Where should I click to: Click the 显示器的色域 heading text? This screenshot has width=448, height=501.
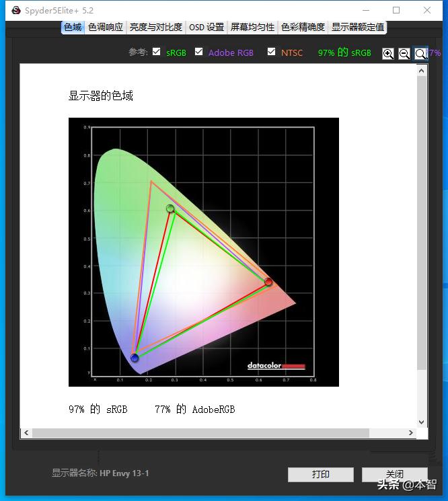[101, 95]
